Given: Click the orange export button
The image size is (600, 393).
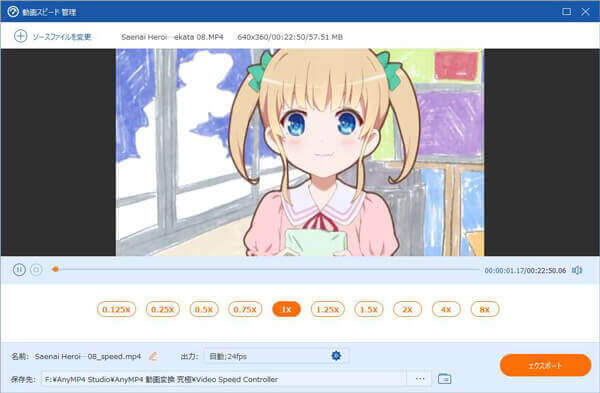Looking at the screenshot, I should (x=545, y=365).
